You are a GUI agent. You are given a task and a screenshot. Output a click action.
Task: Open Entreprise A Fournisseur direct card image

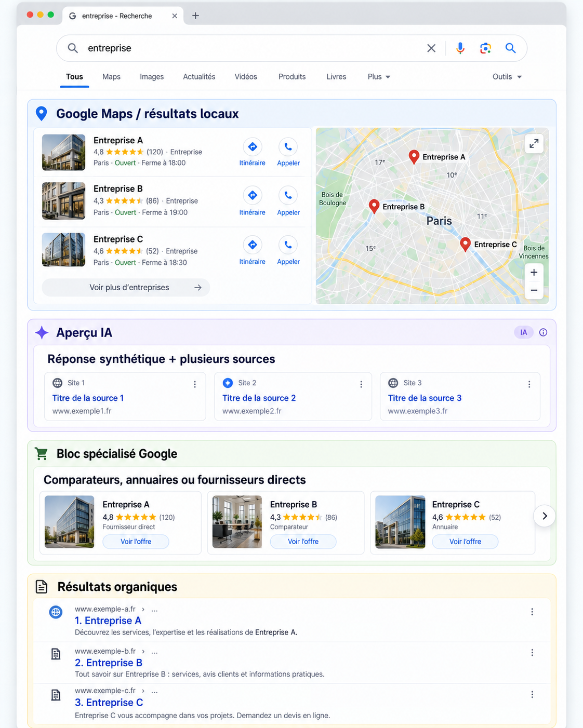point(69,522)
